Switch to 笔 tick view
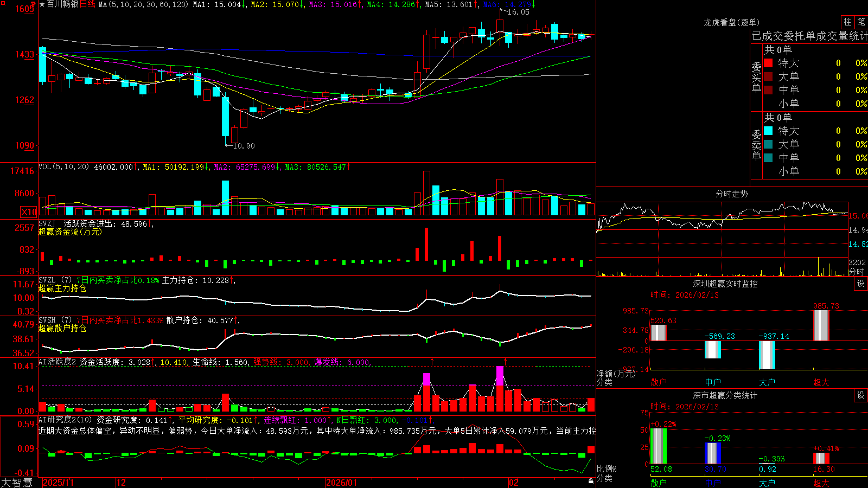The height and width of the screenshot is (488, 868). pyautogui.click(x=861, y=22)
